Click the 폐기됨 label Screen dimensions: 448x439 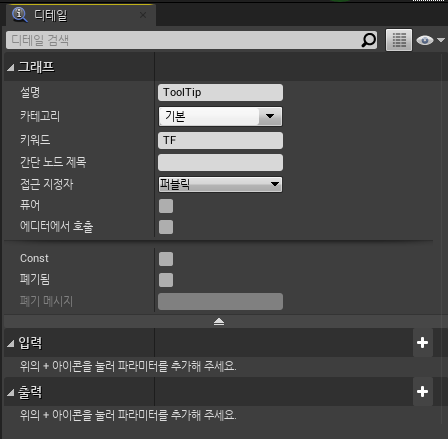pyautogui.click(x=35, y=279)
